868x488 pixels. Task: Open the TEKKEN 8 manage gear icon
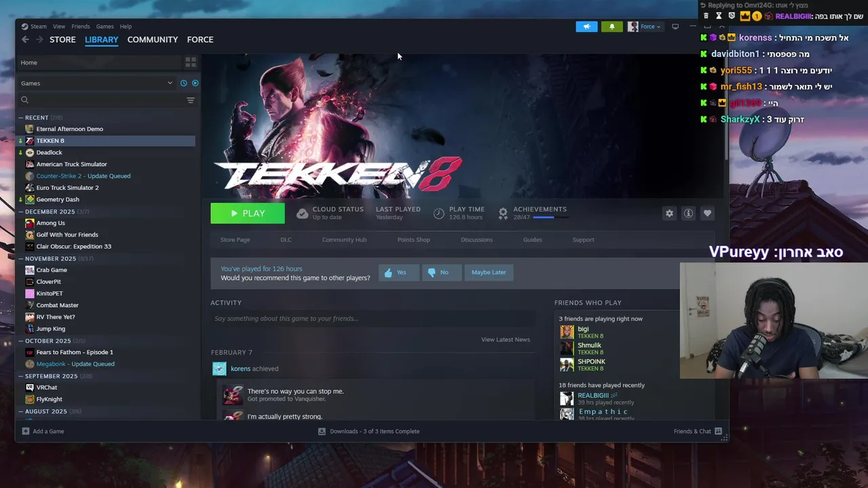[x=669, y=213]
